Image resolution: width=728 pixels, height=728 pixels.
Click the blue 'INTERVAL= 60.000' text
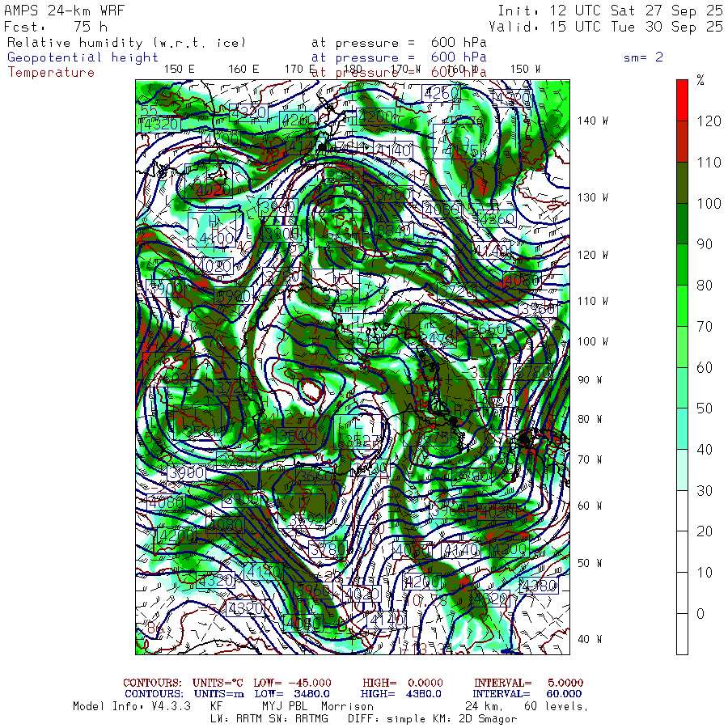[x=528, y=694]
